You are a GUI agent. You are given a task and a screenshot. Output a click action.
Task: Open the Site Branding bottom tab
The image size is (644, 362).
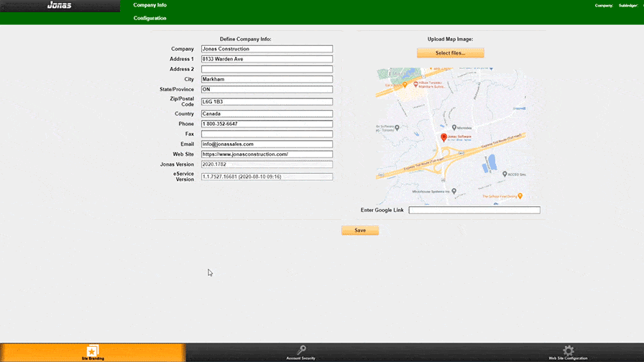(93, 353)
